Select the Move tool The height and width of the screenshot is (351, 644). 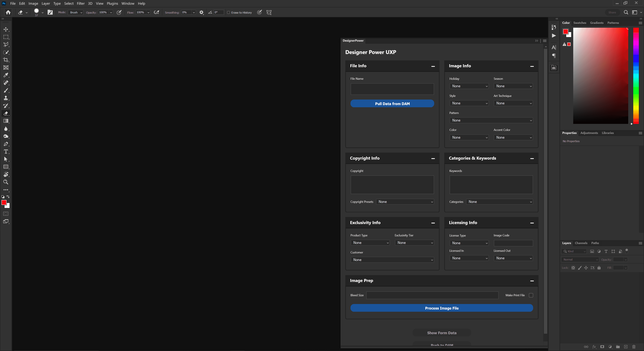point(6,29)
